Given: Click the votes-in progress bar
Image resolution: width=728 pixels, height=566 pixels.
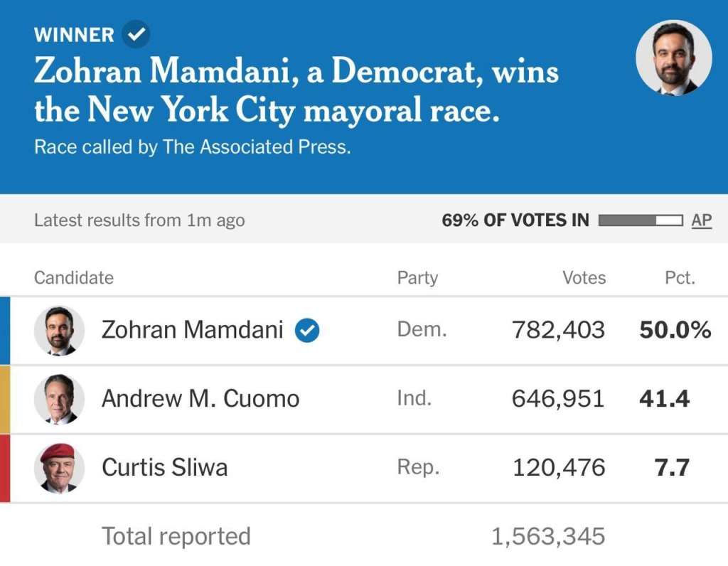Looking at the screenshot, I should click(640, 220).
